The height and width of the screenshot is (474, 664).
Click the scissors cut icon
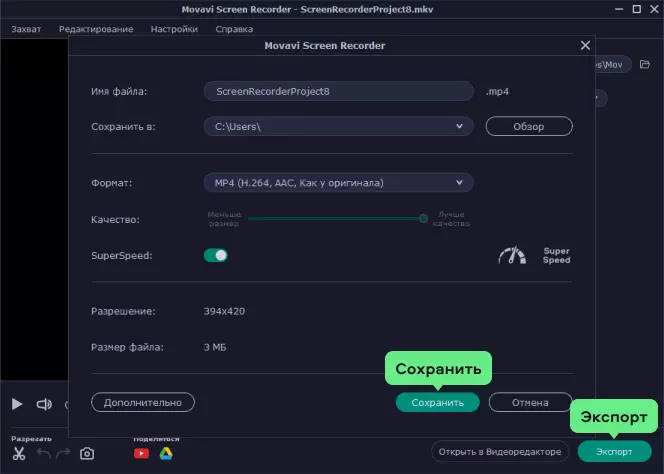[19, 454]
